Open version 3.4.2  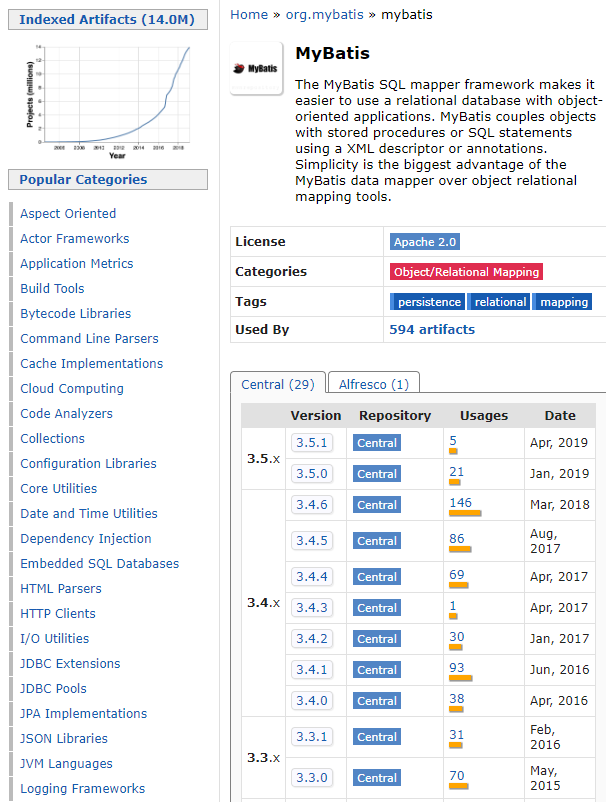point(311,638)
